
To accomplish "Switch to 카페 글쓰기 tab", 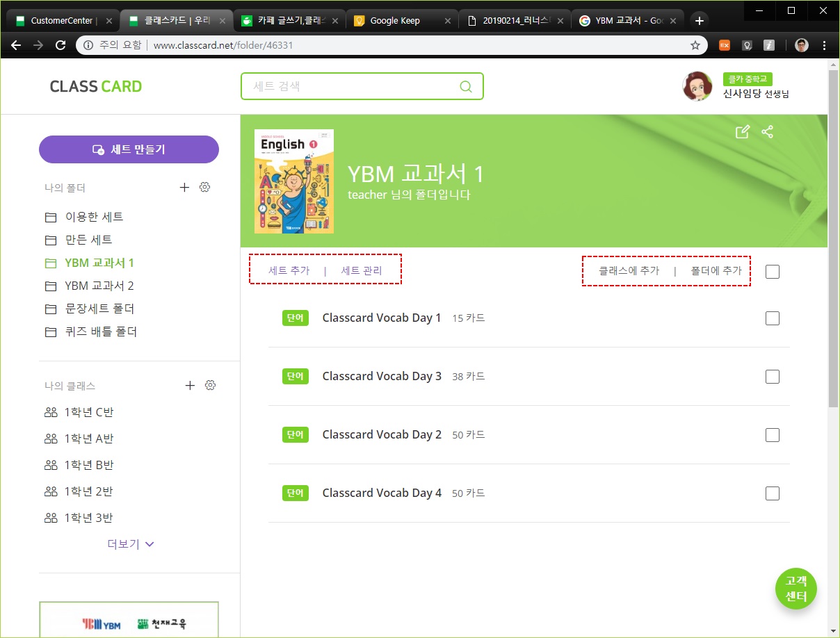I will click(289, 21).
